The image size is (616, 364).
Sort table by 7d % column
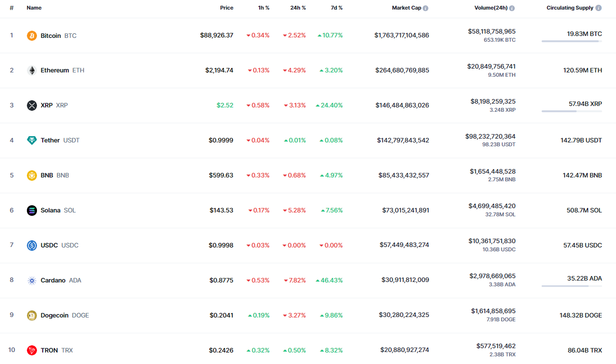[336, 8]
